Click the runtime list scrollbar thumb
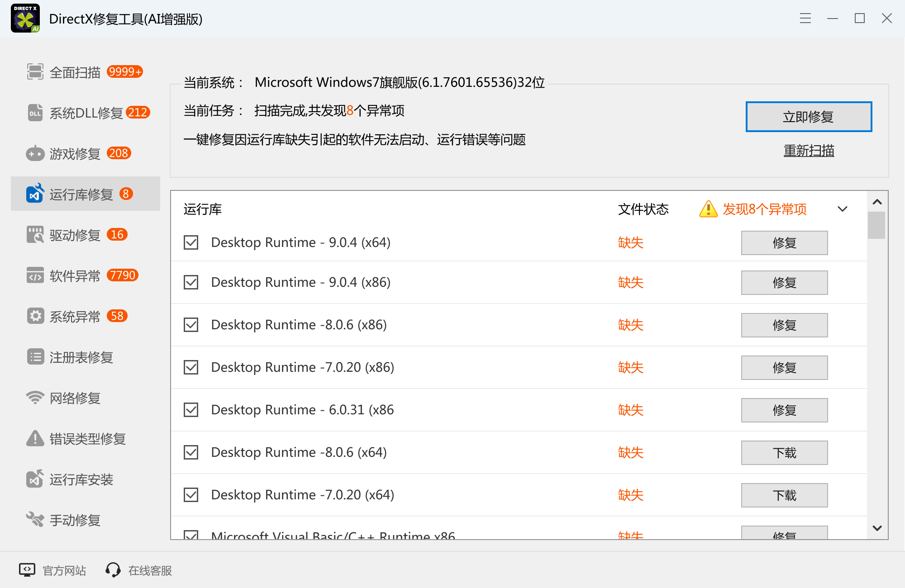The image size is (905, 588). tap(876, 225)
